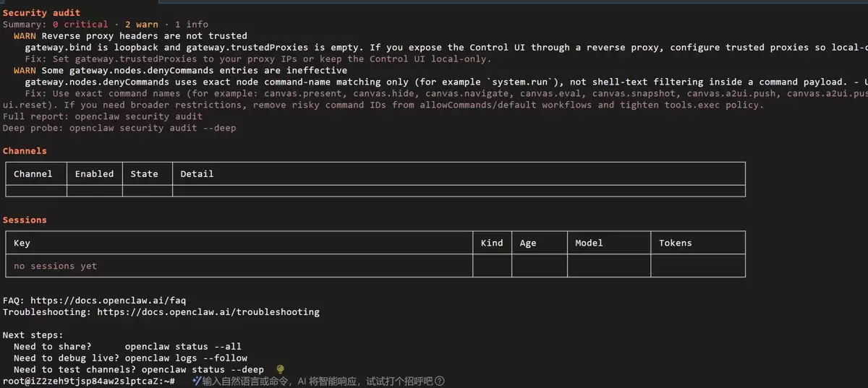Click the lightbulb hint icon
The height and width of the screenshot is (388, 868).
click(x=281, y=369)
